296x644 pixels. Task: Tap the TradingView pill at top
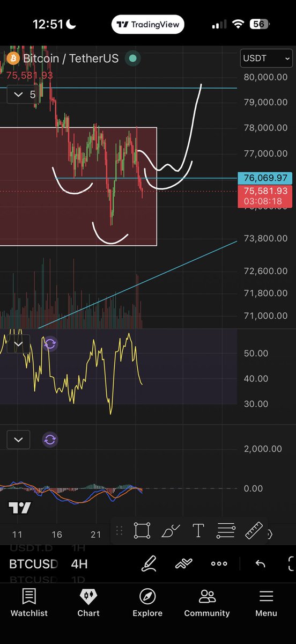pos(149,24)
